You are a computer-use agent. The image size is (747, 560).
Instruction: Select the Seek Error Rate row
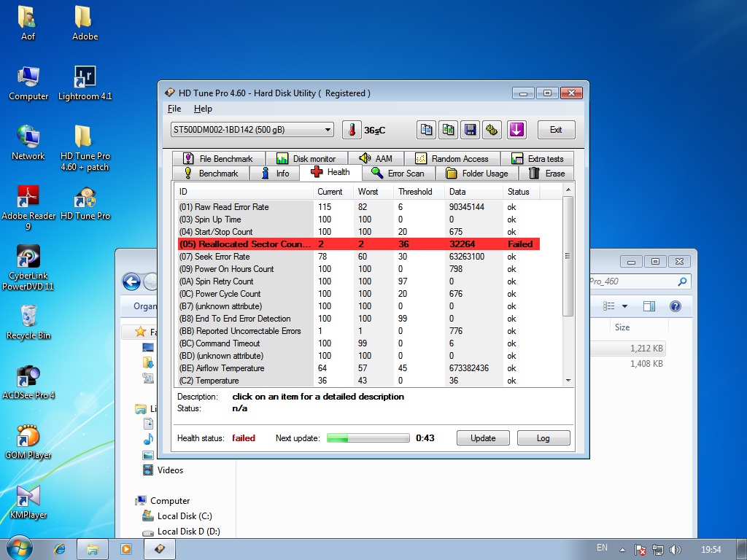pyautogui.click(x=359, y=256)
